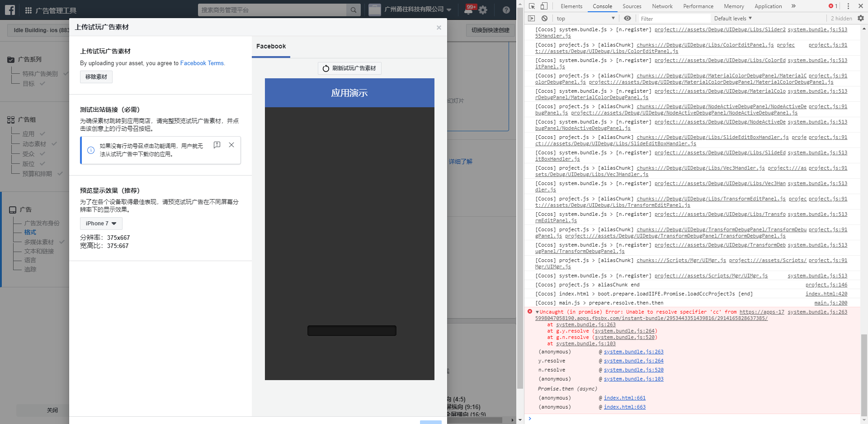Switch to the Console tab

603,6
